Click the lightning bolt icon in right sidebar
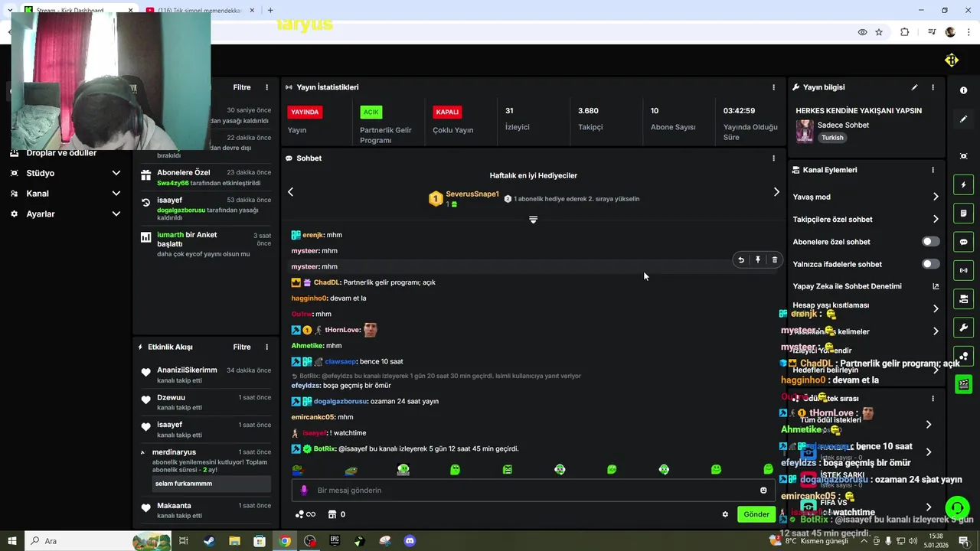This screenshot has width=980, height=551. [x=963, y=185]
